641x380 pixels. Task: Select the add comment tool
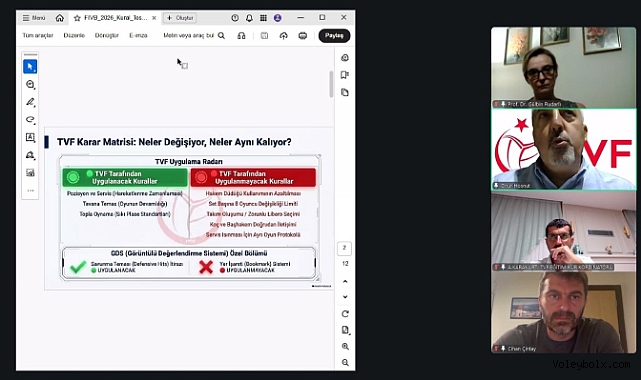30,84
